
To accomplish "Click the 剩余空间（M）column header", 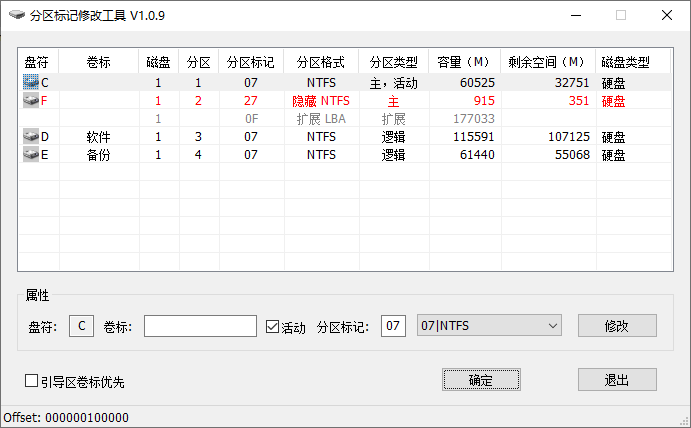I will tap(548, 62).
